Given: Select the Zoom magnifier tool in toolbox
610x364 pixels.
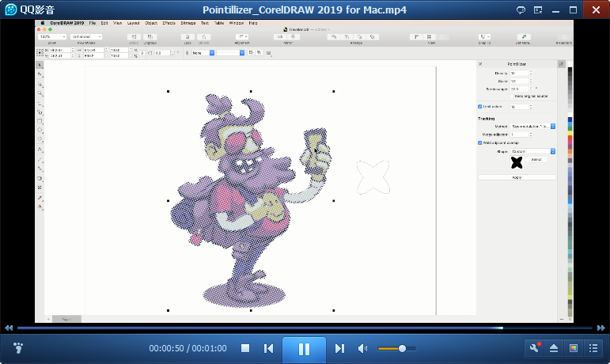Looking at the screenshot, I should click(x=40, y=93).
